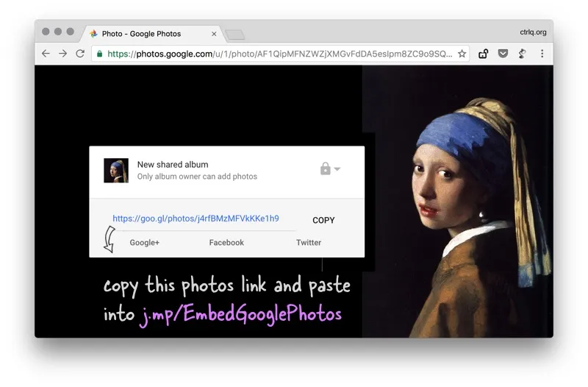Click the address bar URL field
The image size is (588, 387).
click(280, 54)
